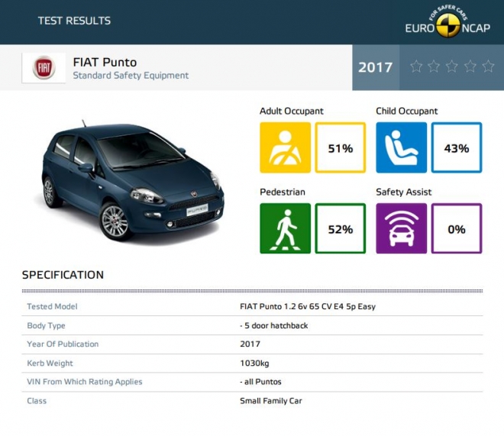Select the blue Child Occupant seat icon

(401, 147)
